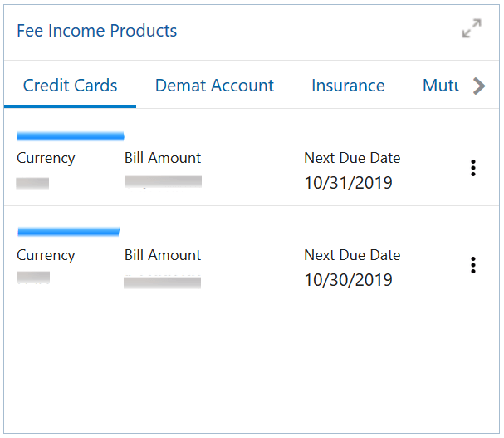Open the first credit card link
The image size is (504, 438).
[x=71, y=136]
